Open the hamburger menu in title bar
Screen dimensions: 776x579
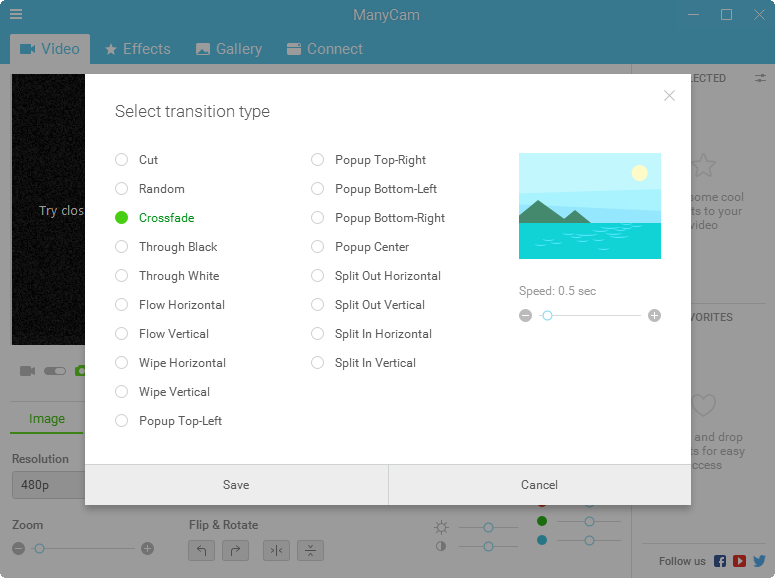(16, 14)
